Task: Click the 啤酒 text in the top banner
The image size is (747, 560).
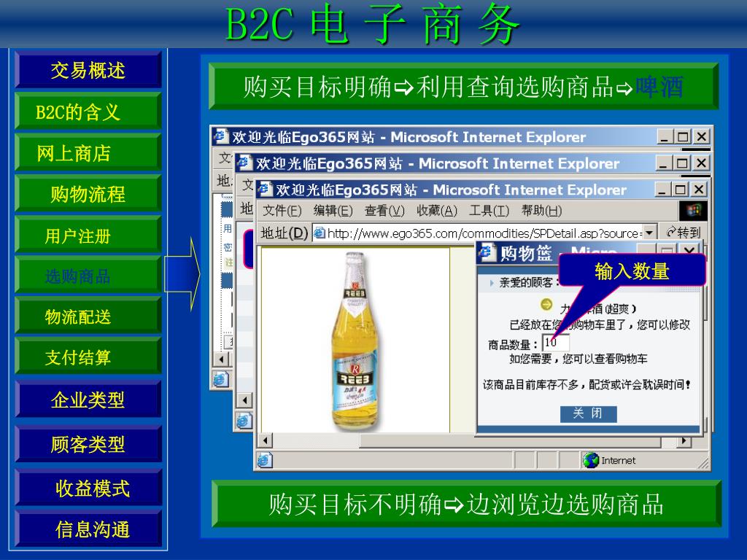Action: (660, 87)
